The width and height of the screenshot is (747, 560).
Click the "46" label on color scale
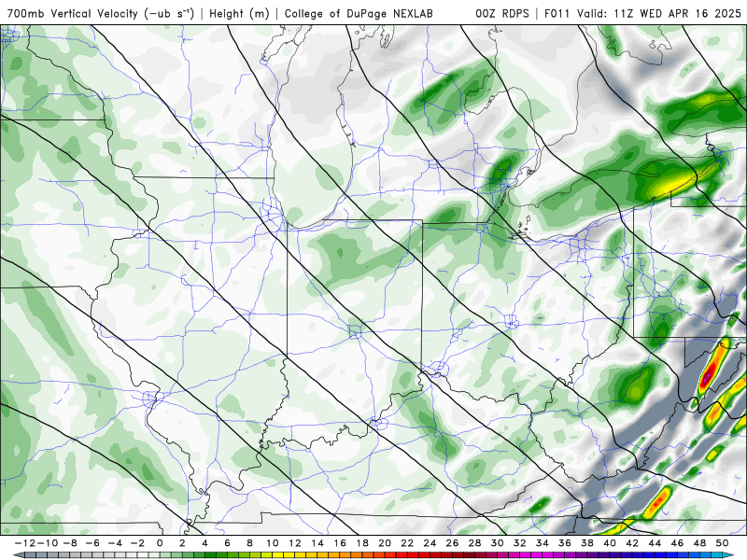(x=678, y=543)
